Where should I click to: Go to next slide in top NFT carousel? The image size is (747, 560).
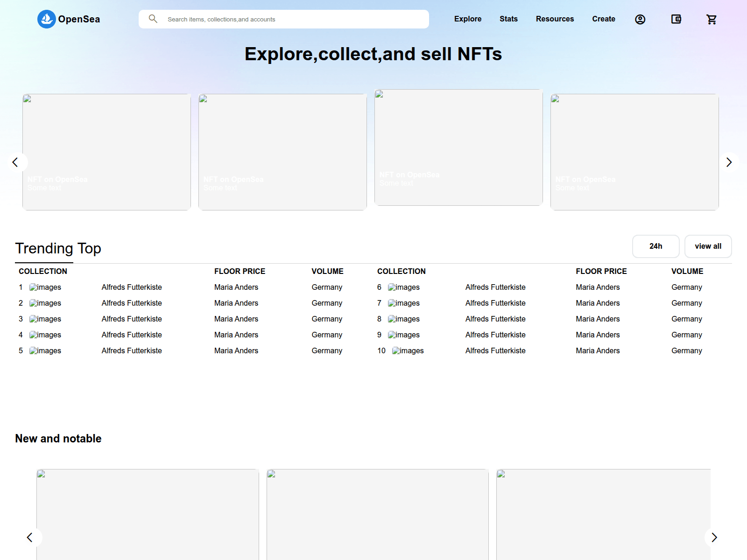pos(729,162)
